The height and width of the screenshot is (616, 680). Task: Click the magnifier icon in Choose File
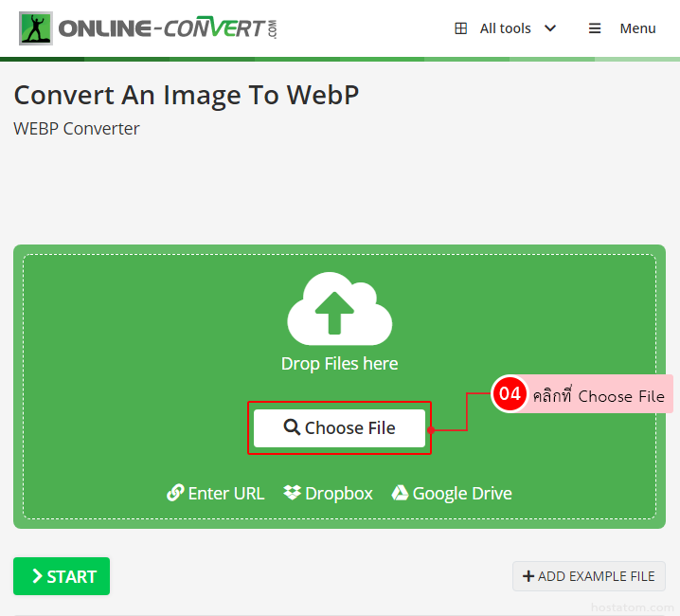coord(292,427)
